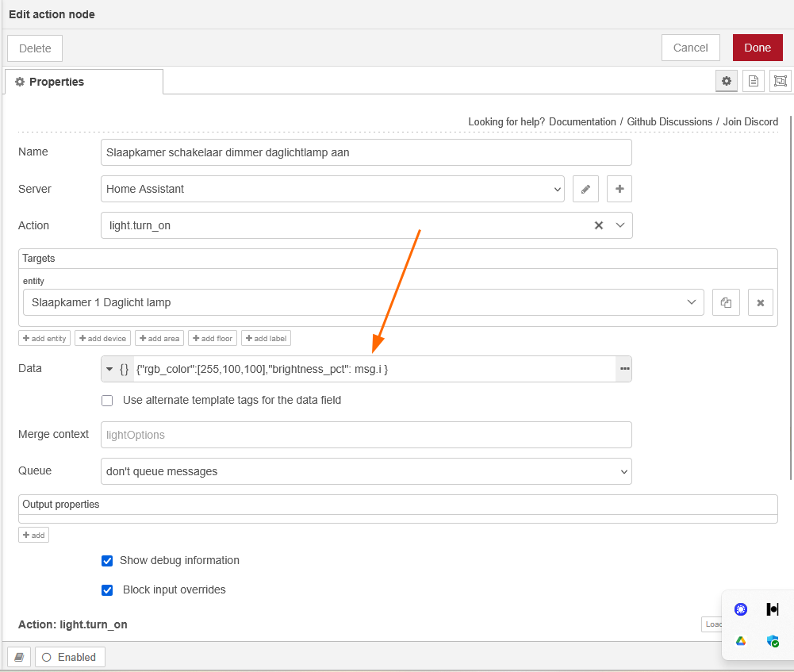Screen dimensions: 794x672
Task: Open the Queue dropdown
Action: click(366, 471)
